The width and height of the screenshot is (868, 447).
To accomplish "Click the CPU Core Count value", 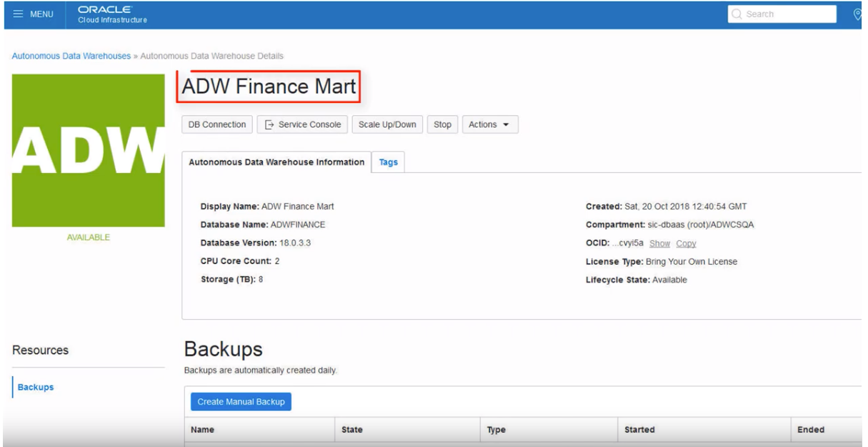I will 276,262.
